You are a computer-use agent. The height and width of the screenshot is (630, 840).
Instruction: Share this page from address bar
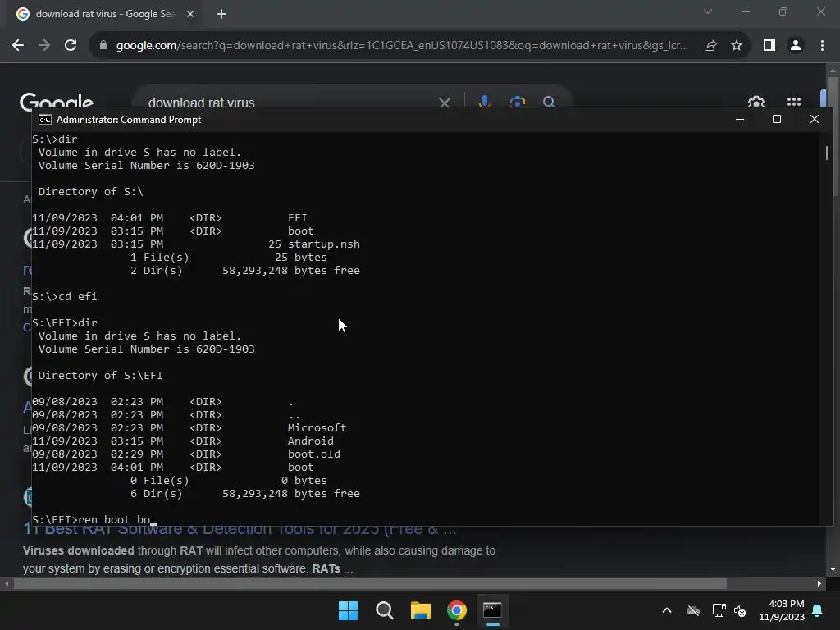coord(710,46)
